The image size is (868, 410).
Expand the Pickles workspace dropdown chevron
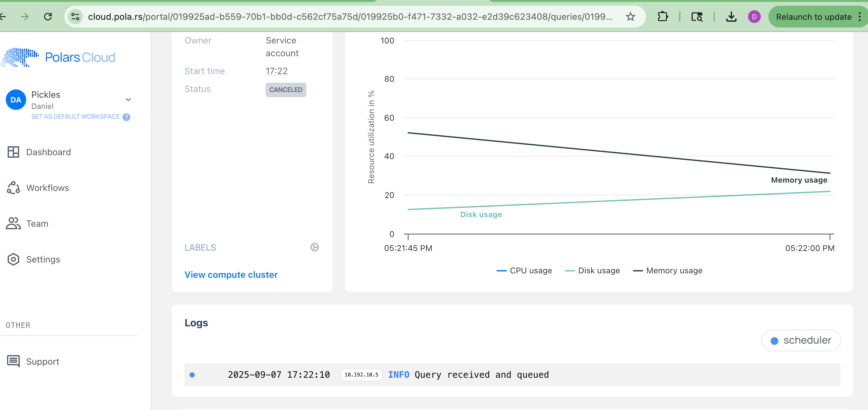[x=128, y=100]
